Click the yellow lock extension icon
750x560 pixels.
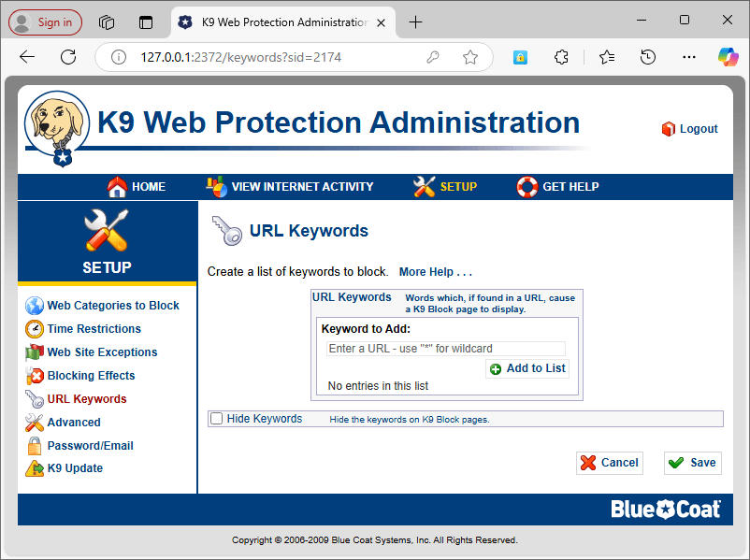pos(520,57)
